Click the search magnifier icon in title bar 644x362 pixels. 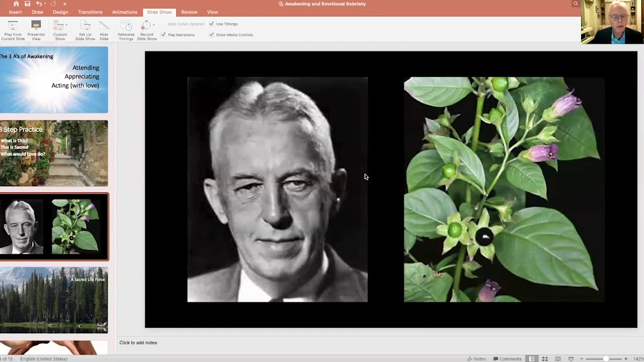coord(576,4)
